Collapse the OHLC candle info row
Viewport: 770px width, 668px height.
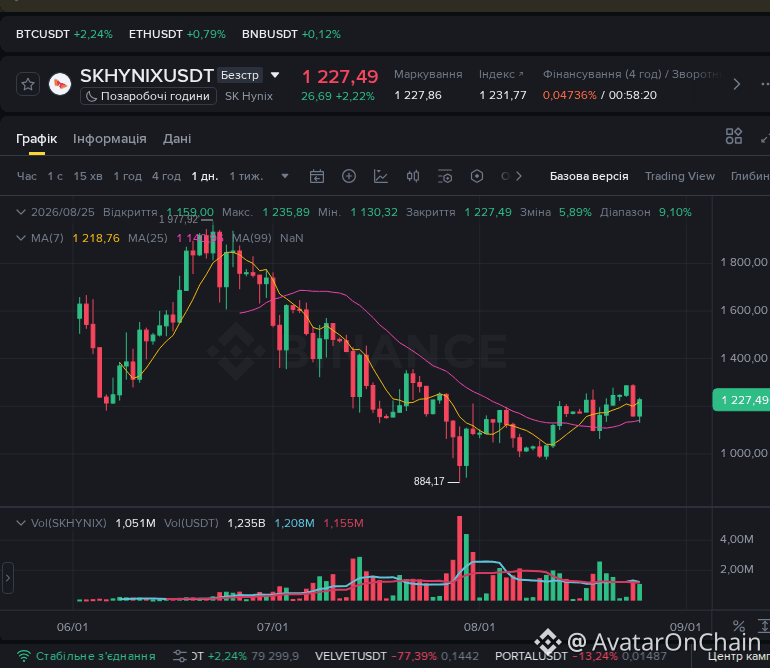tap(21, 212)
